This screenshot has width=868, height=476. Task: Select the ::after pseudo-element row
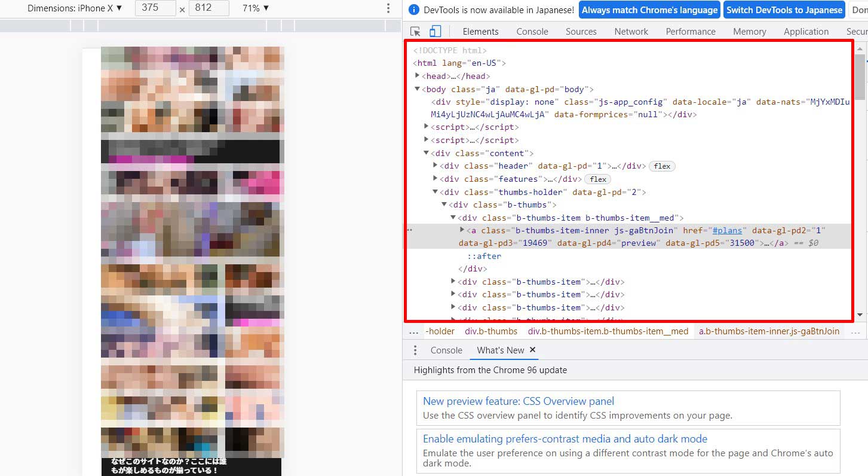484,256
